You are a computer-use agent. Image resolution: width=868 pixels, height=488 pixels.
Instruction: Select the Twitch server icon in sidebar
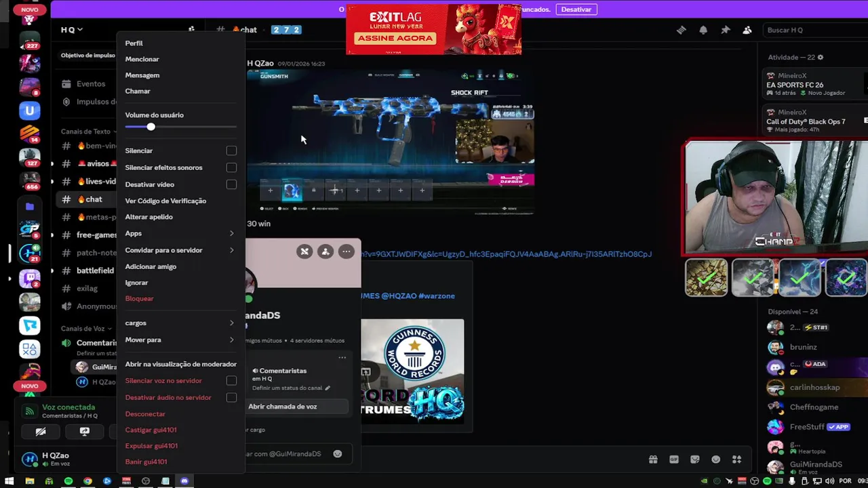29,277
